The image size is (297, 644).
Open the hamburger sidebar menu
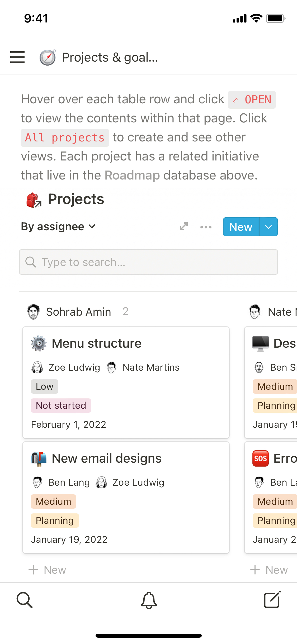17,57
